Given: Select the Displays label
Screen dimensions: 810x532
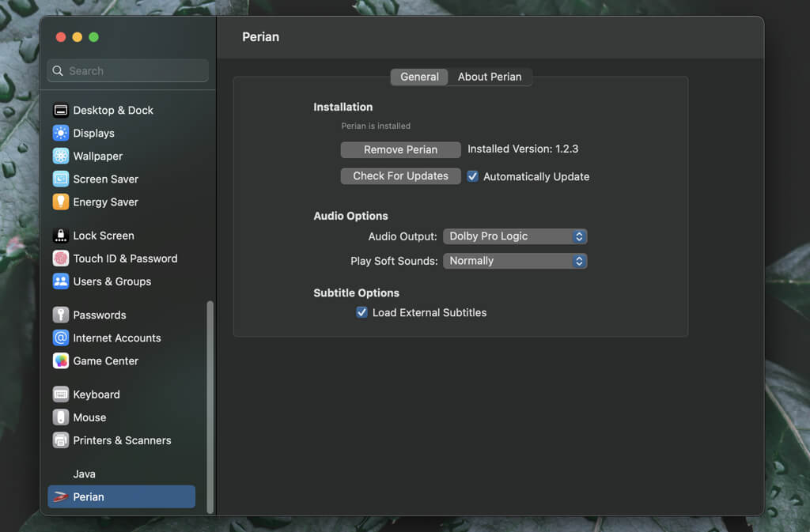Looking at the screenshot, I should 93,133.
